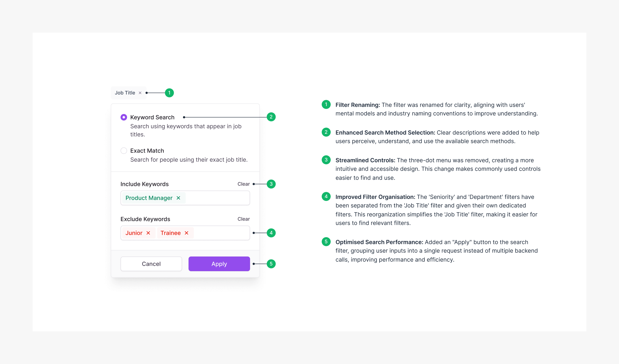Image resolution: width=619 pixels, height=364 pixels.
Task: Click the Apply button
Action: 219,264
